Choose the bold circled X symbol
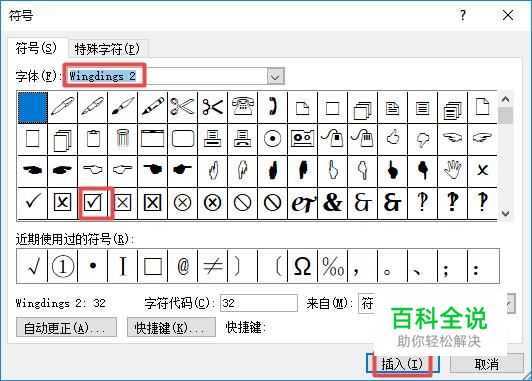The width and height of the screenshot is (532, 381). [212, 203]
